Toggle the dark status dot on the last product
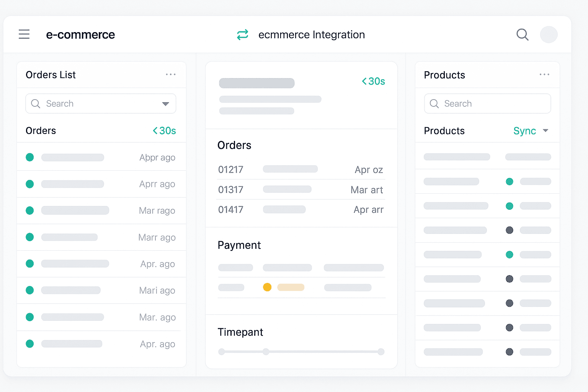The width and height of the screenshot is (588, 392). click(x=510, y=351)
